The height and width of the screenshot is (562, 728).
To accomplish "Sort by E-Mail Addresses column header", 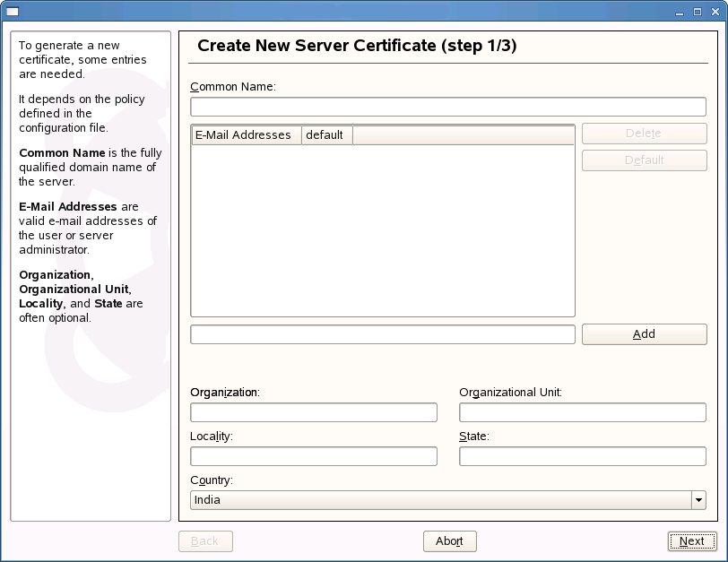I will [x=246, y=135].
